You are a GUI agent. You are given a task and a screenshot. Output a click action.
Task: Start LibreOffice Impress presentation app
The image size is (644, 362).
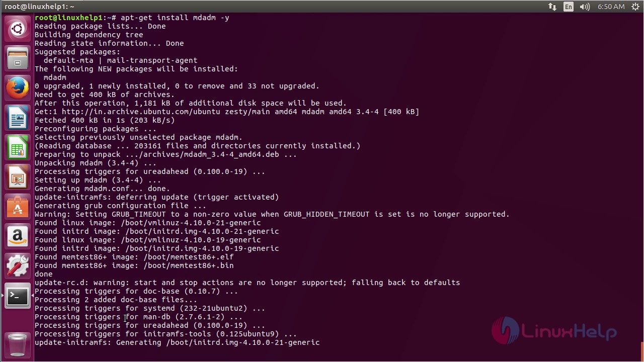click(18, 177)
